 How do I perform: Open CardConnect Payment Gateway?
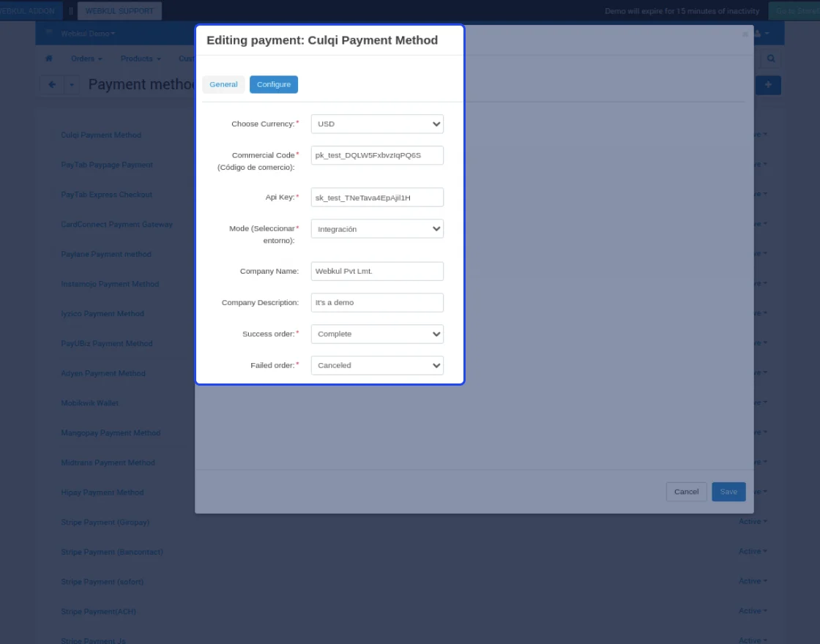click(x=116, y=224)
